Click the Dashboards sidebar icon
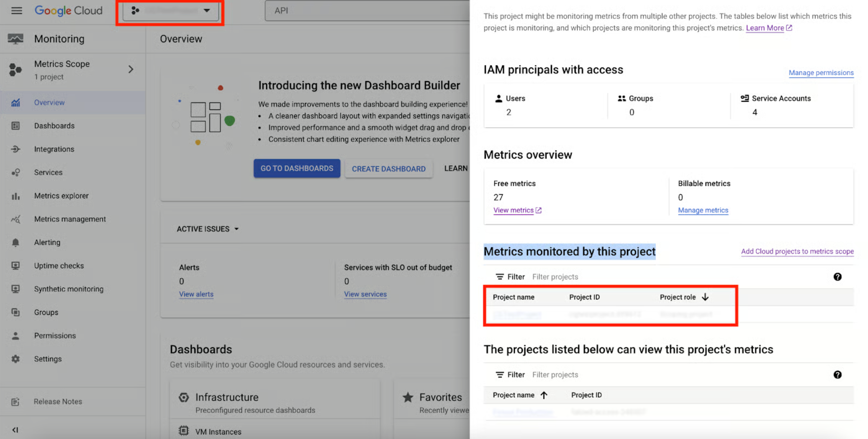The height and width of the screenshot is (439, 868). coord(15,126)
